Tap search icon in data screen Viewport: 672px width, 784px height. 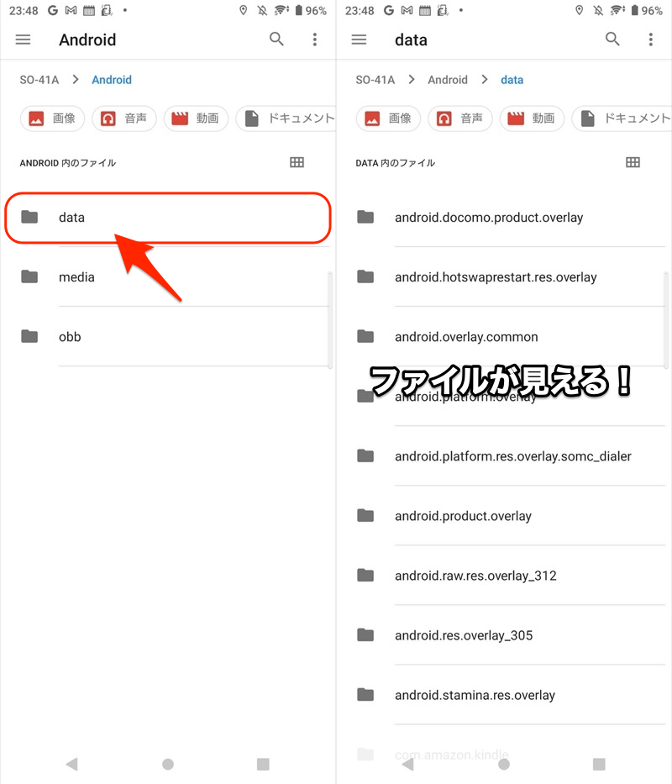tap(612, 39)
